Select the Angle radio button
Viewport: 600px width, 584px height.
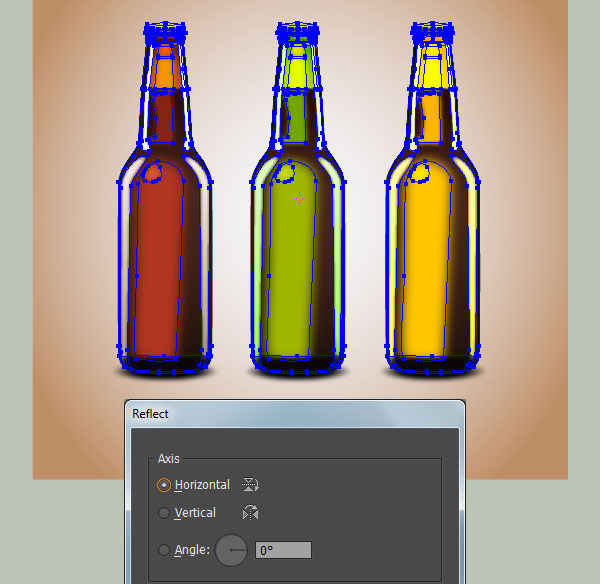pyautogui.click(x=164, y=550)
